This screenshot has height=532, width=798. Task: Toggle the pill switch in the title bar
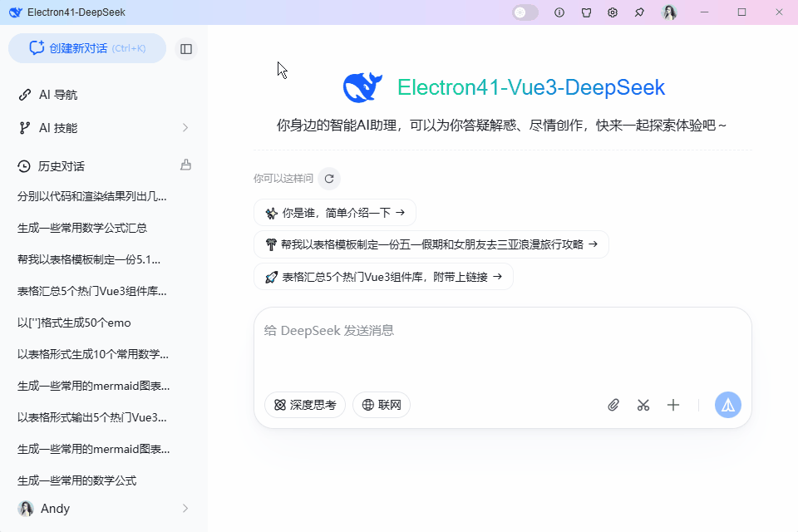coord(525,12)
